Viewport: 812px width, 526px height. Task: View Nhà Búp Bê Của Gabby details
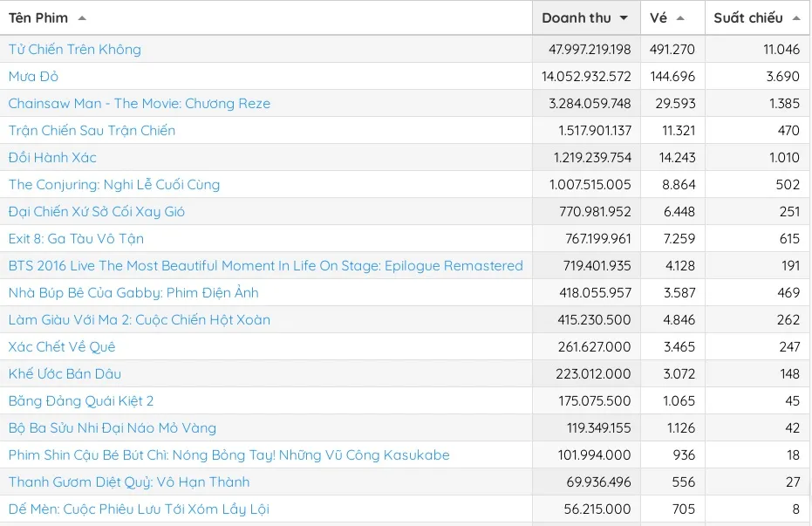pyautogui.click(x=133, y=293)
